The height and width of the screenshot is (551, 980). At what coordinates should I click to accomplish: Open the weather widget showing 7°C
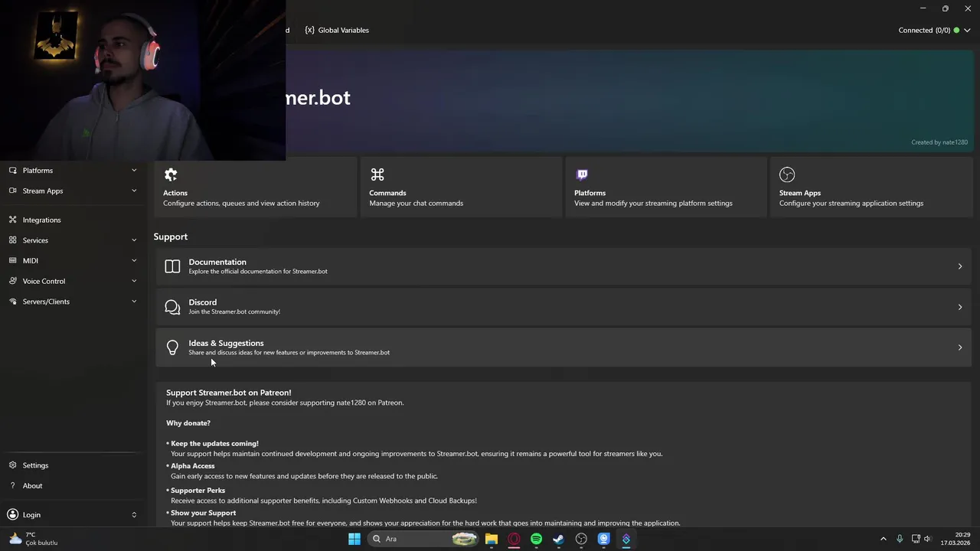[33, 539]
